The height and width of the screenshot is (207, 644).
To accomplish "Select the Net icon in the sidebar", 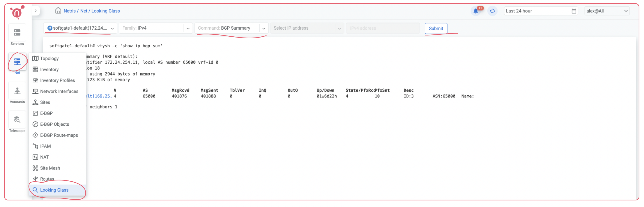I will 17,62.
